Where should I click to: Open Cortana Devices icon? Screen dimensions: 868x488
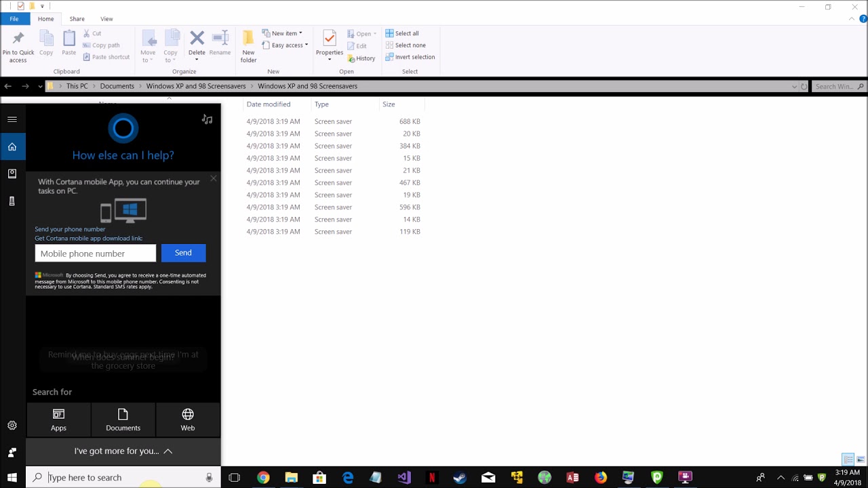tap(12, 201)
